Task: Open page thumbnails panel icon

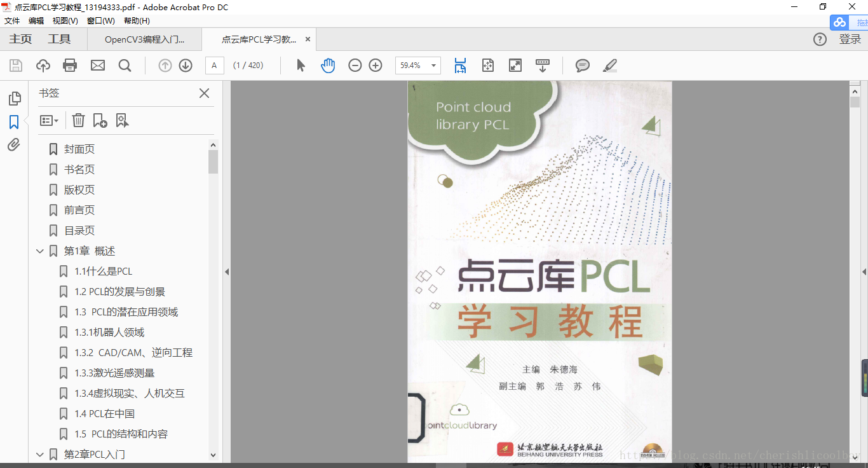Action: click(x=14, y=99)
